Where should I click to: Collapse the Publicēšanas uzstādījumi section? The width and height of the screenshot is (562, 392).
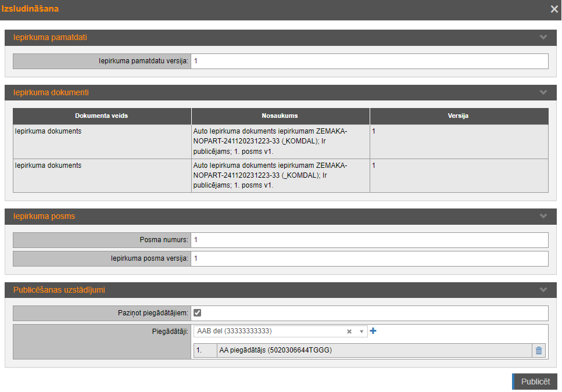[x=543, y=290]
